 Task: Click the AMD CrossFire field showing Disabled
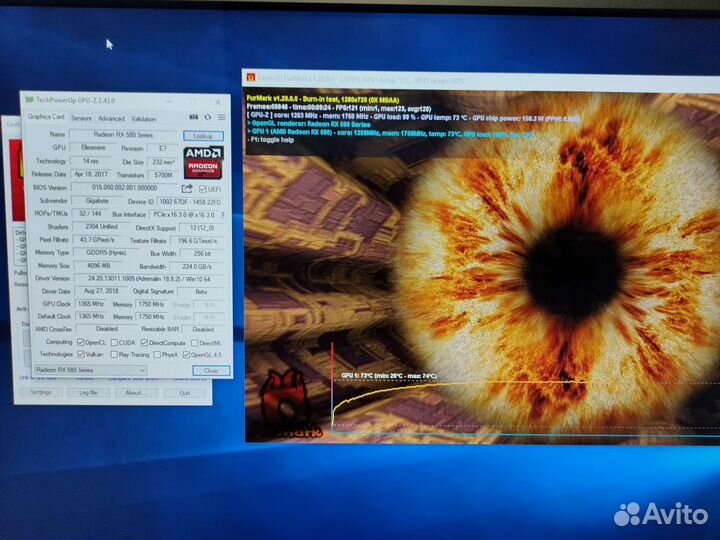106,329
